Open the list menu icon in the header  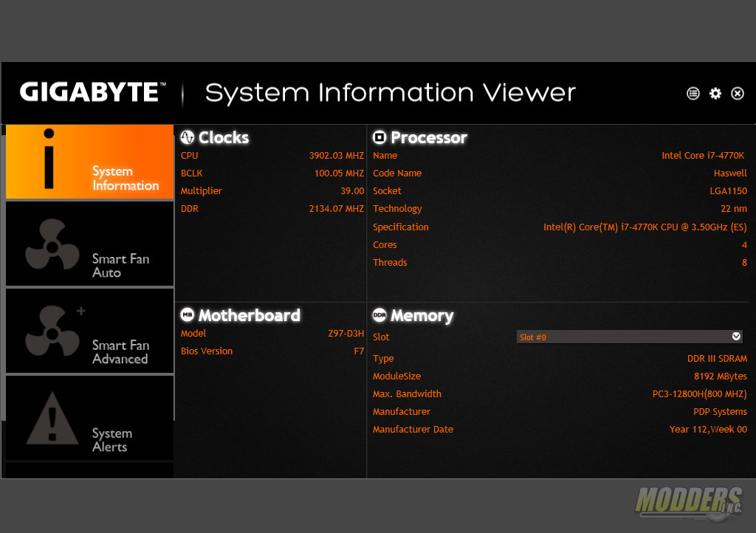point(693,94)
